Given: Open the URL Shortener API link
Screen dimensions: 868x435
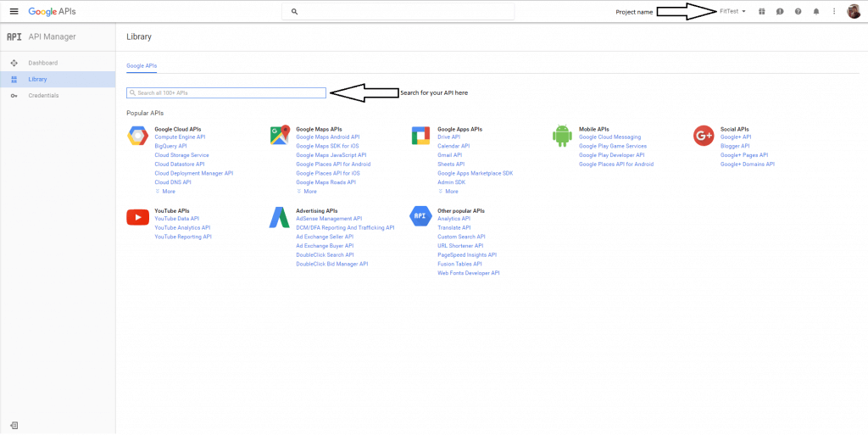Looking at the screenshot, I should (460, 246).
